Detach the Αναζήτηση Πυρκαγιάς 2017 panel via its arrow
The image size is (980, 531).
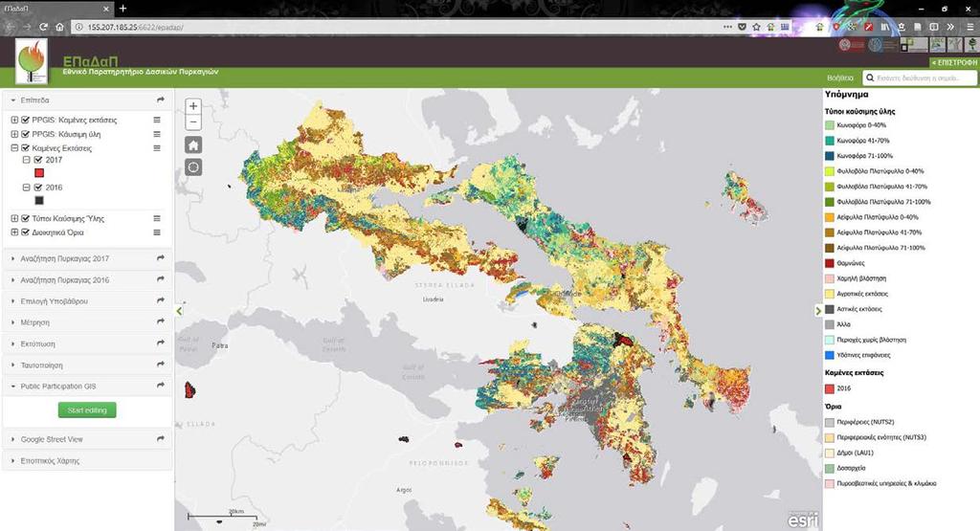point(161,258)
